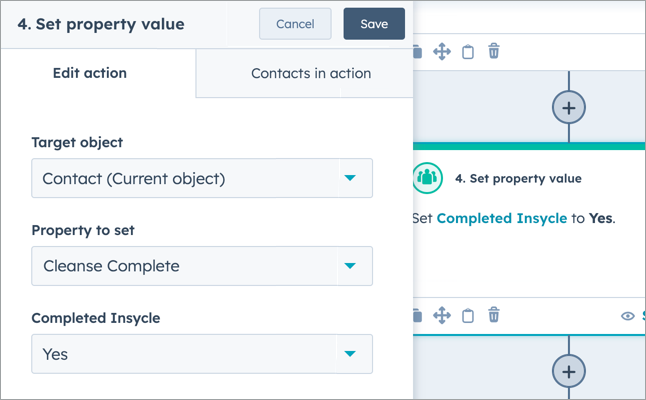Click the move icon in upper action toolbar
The image size is (646, 400).
tap(442, 52)
